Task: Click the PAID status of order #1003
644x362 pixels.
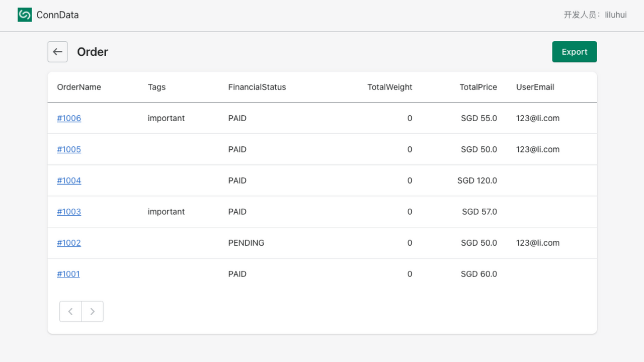Action: pos(237,212)
